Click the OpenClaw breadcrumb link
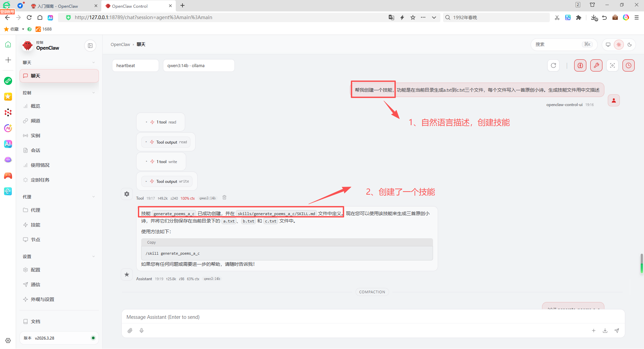This screenshot has width=644, height=349. click(x=120, y=44)
